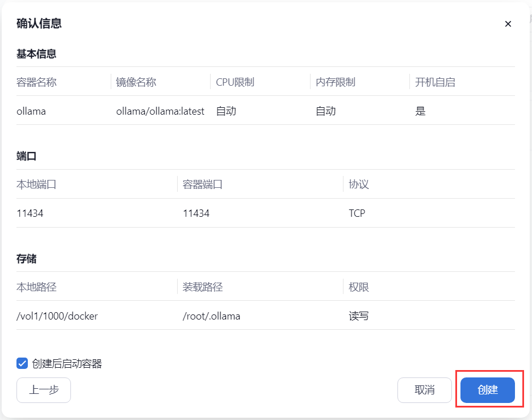Click the 基本信息 section heading
The width and height of the screenshot is (532, 420).
point(36,54)
